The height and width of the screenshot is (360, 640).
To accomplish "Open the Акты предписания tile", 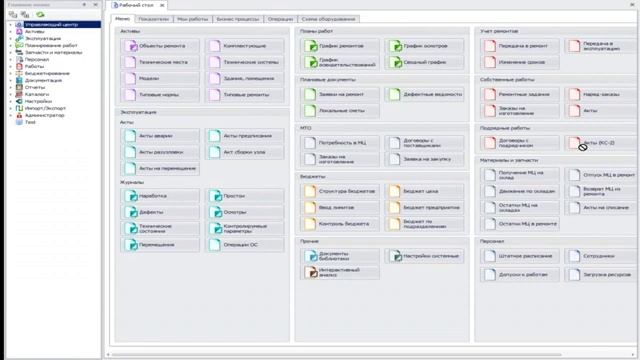I will tap(244, 136).
